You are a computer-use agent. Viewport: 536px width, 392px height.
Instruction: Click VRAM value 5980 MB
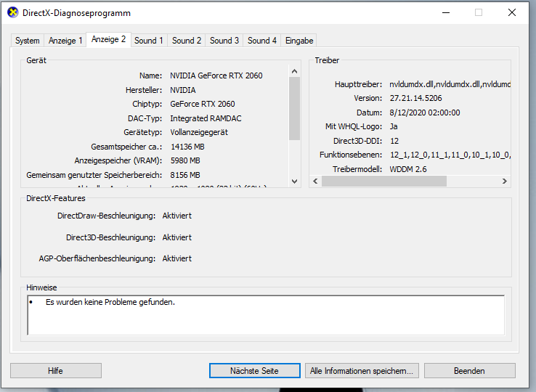click(x=185, y=160)
